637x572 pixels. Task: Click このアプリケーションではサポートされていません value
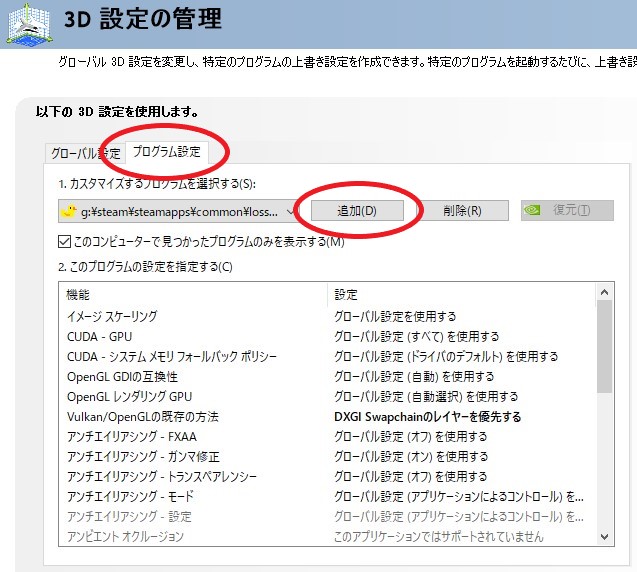pyautogui.click(x=438, y=536)
